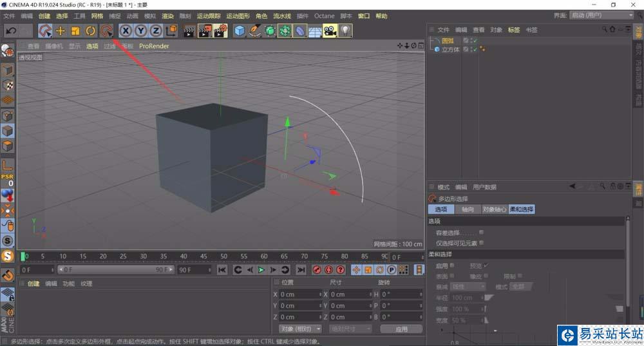This screenshot has width=644, height=346.
Task: Enable the 容差选择 checkbox
Action: [x=481, y=233]
